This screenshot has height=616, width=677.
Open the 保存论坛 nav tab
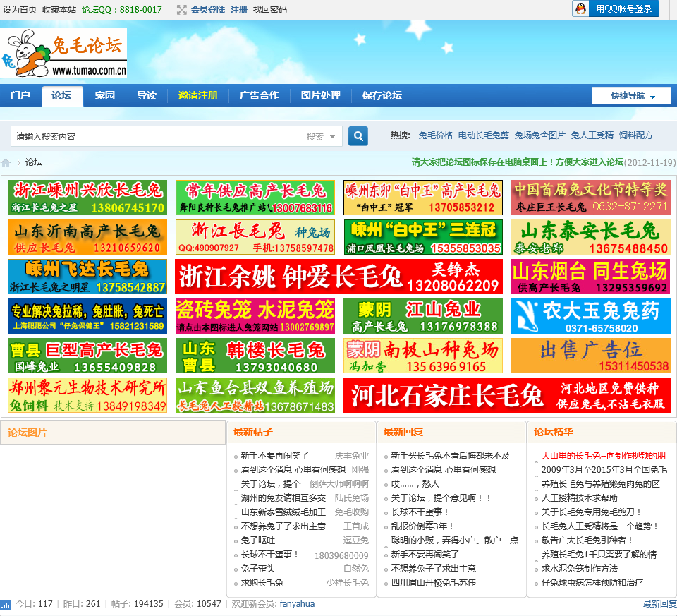382,95
